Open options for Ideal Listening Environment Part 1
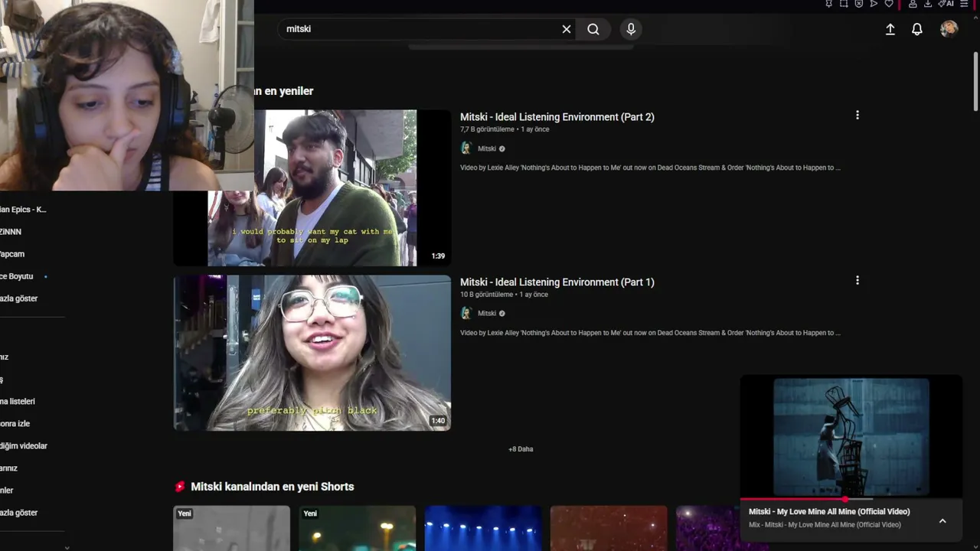This screenshot has width=980, height=551. (x=857, y=281)
